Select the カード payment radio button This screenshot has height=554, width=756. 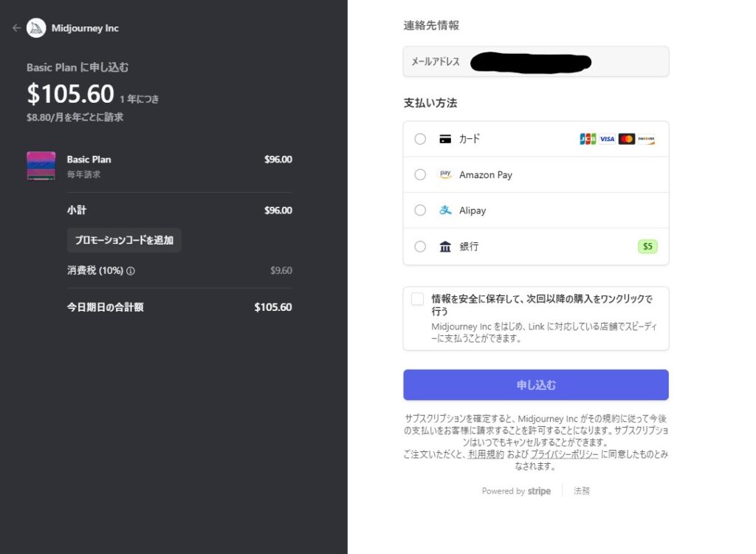420,139
